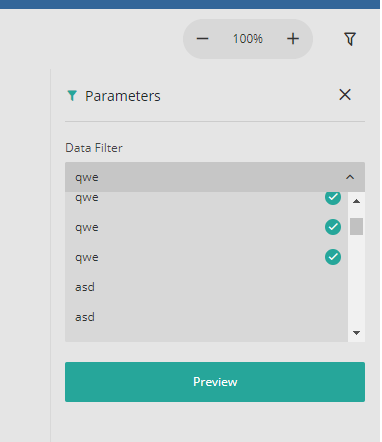Click the list scrollbar up arrow
Screen dimensions: 382x442
click(356, 201)
